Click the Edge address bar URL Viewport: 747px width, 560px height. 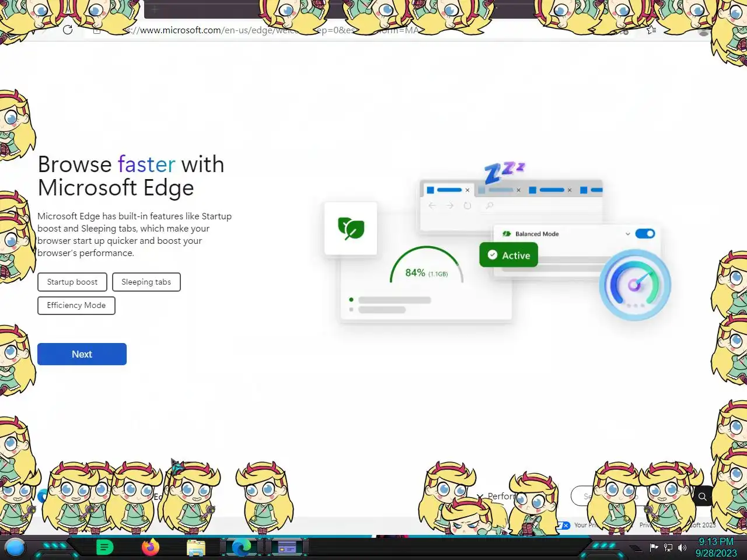point(273,30)
